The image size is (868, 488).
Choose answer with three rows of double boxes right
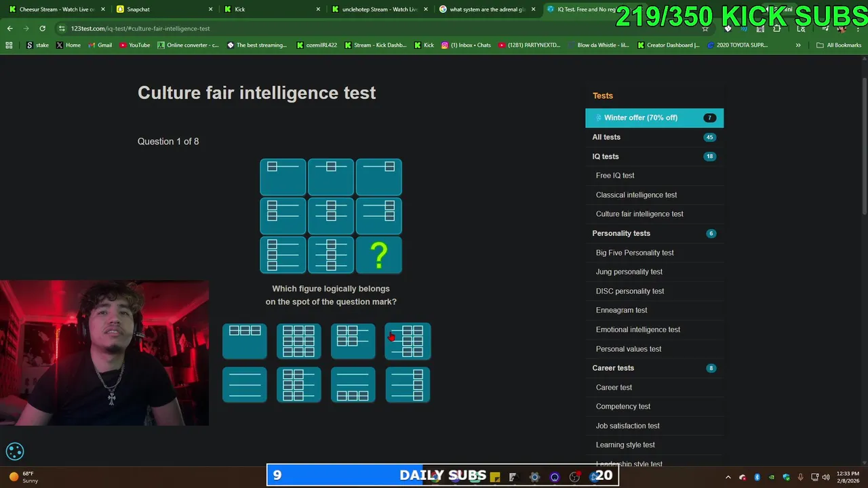point(408,342)
